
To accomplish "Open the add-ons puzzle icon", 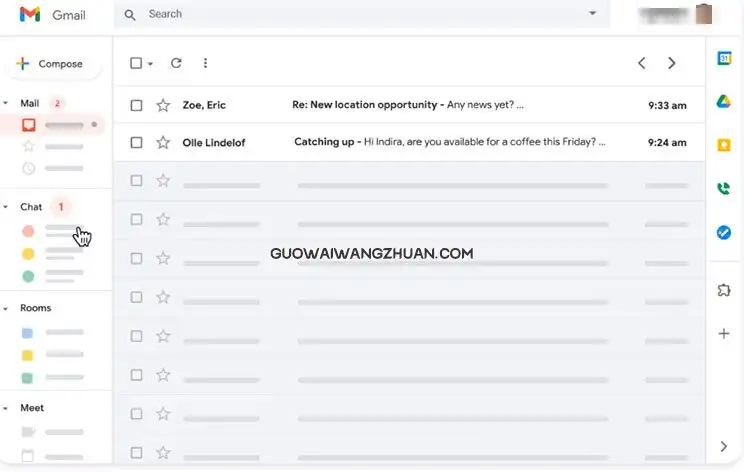I will (724, 290).
